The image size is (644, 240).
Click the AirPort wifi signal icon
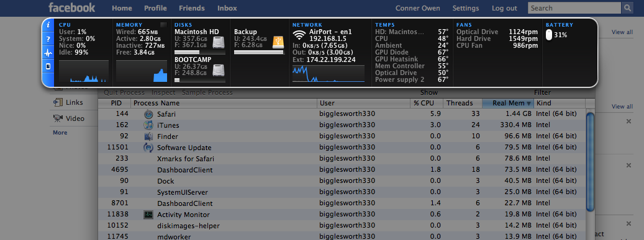299,35
